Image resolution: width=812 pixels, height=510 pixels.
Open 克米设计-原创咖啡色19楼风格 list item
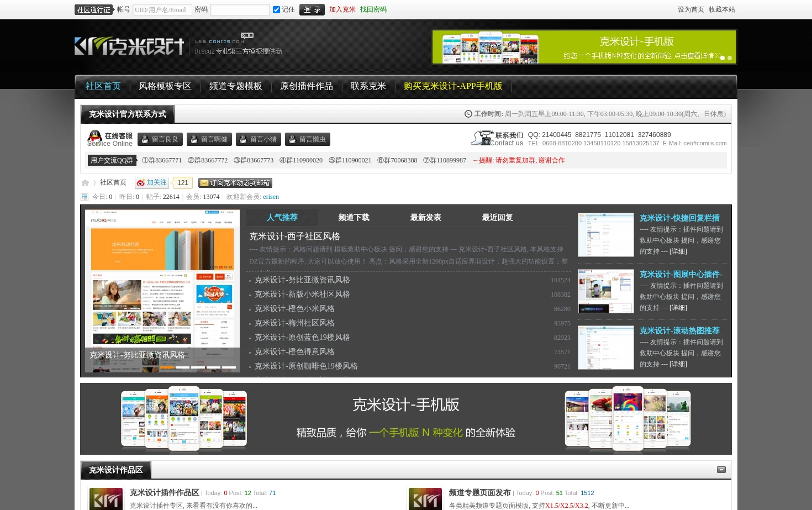point(306,366)
